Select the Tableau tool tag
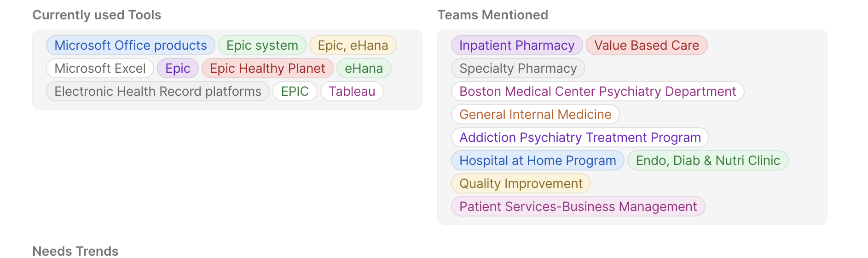 pyautogui.click(x=352, y=91)
